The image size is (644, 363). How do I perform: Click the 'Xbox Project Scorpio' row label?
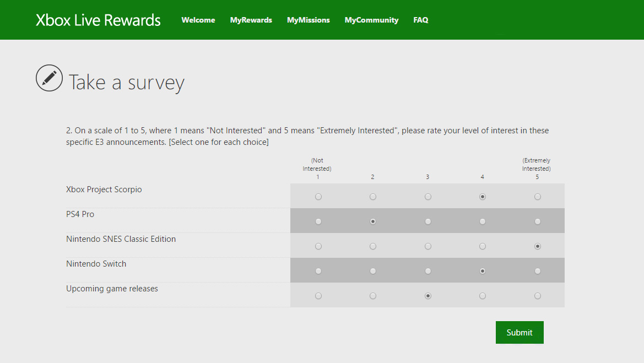point(104,189)
